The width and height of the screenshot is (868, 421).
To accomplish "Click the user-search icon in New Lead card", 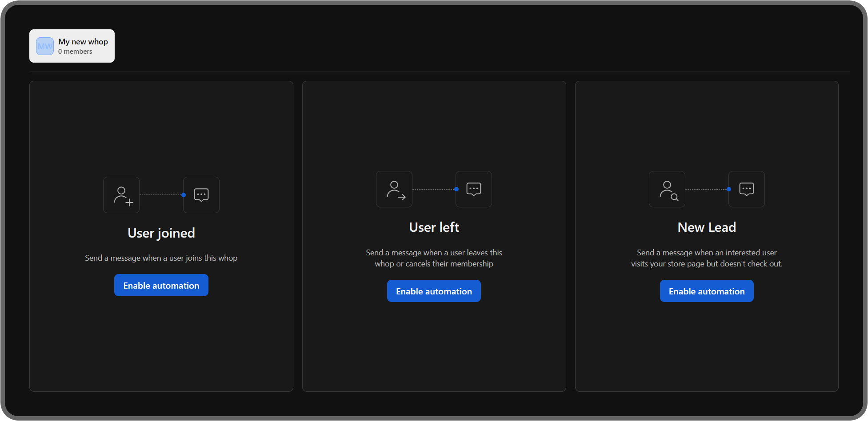I will click(667, 189).
